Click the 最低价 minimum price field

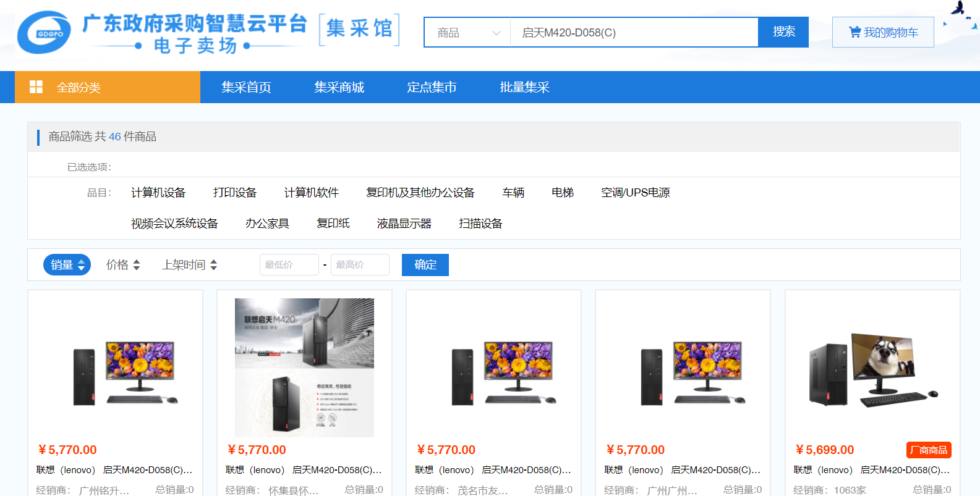(x=289, y=265)
